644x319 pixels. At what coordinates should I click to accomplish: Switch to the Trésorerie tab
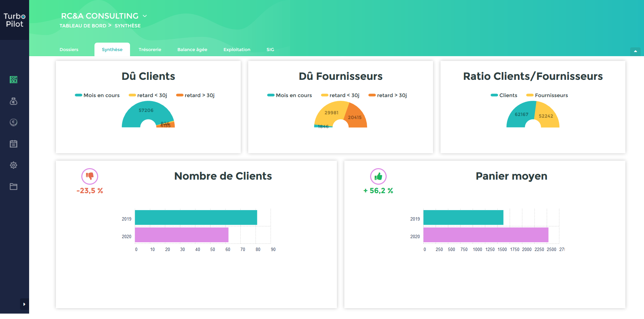150,49
